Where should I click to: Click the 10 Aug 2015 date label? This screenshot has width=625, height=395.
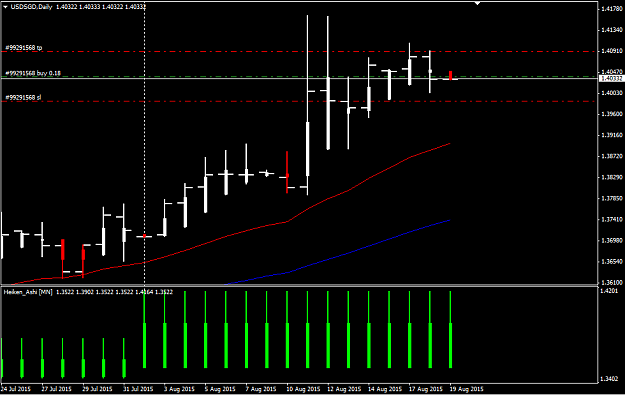click(303, 389)
